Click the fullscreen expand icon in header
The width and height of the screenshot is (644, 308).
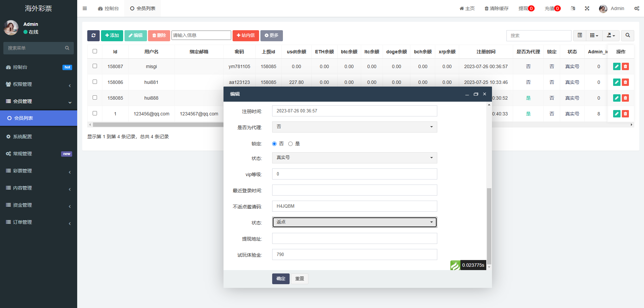point(587,8)
